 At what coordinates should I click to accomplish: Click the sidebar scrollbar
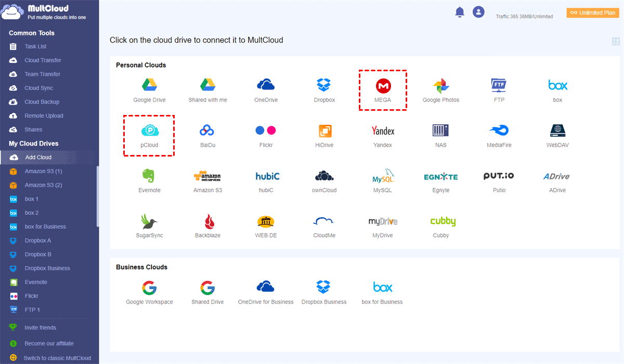pos(98,197)
